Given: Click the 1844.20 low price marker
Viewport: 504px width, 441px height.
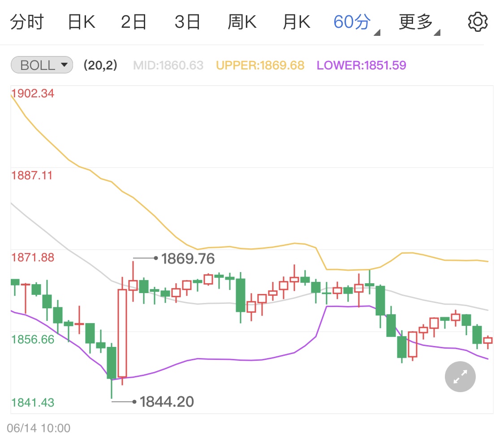Looking at the screenshot, I should 167,402.
